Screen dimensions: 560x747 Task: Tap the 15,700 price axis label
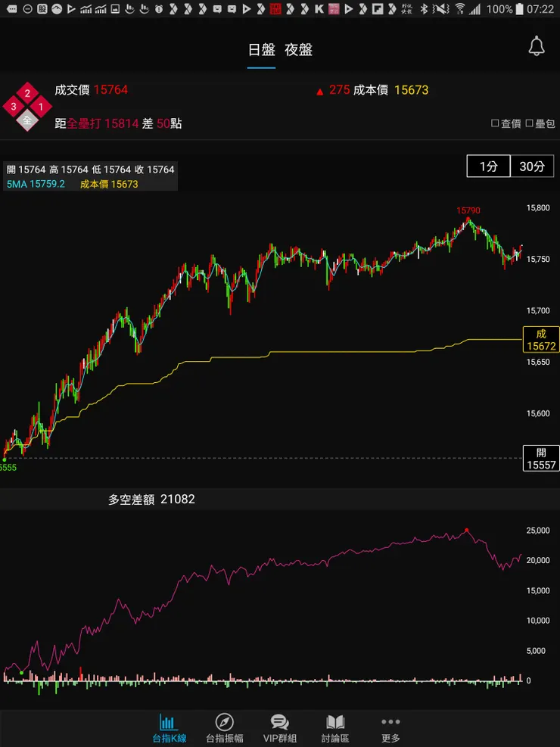pos(538,310)
